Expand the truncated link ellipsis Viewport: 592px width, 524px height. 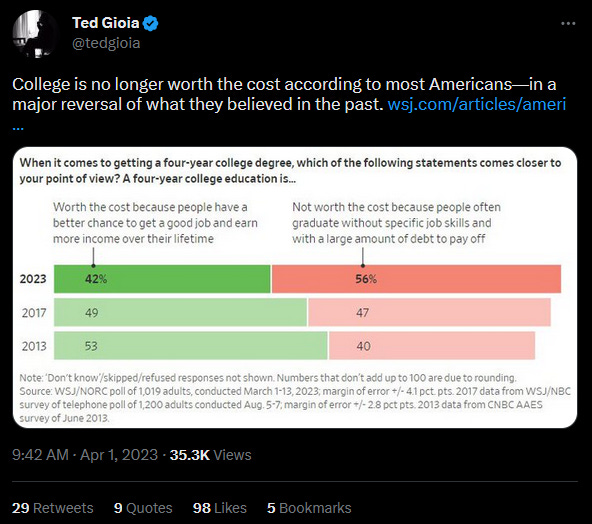click(x=18, y=127)
